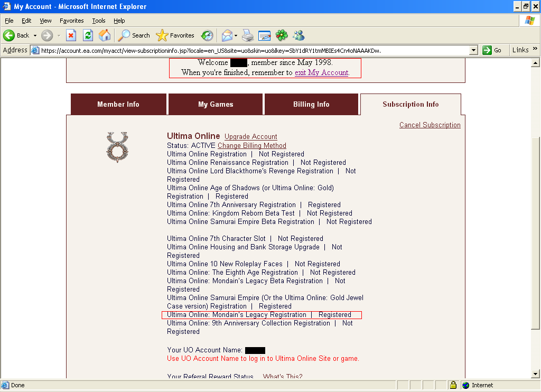This screenshot has height=392, width=541.
Task: Open the Back button history dropdown arrow
Action: click(x=35, y=35)
